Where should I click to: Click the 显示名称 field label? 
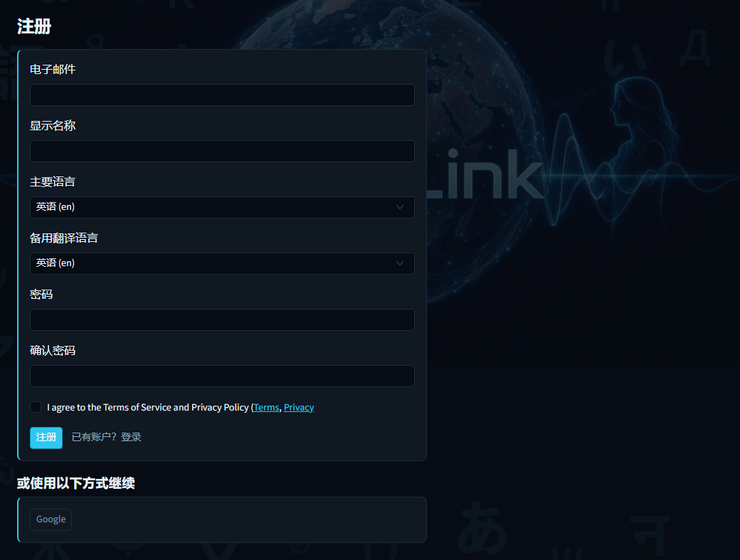click(x=53, y=125)
